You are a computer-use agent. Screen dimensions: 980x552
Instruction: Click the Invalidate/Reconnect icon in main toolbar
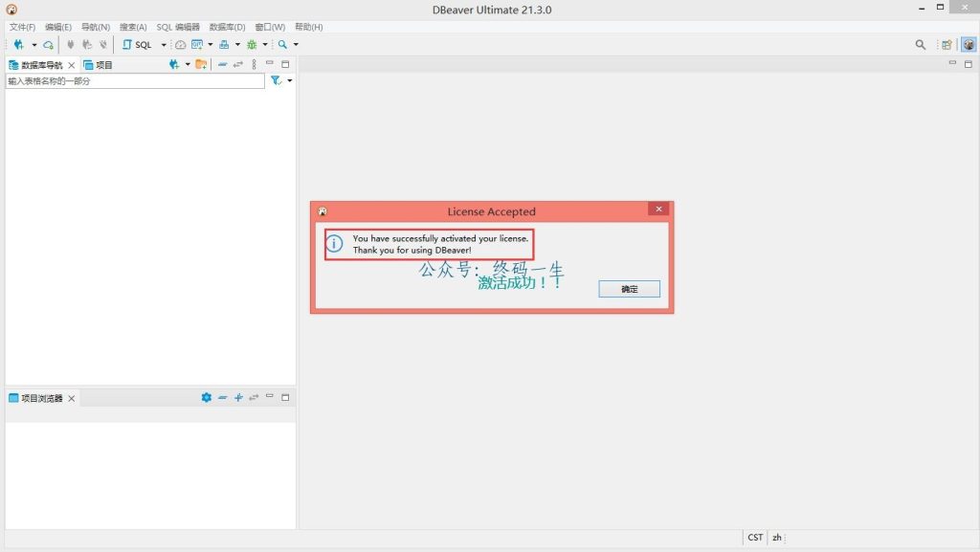(x=87, y=44)
